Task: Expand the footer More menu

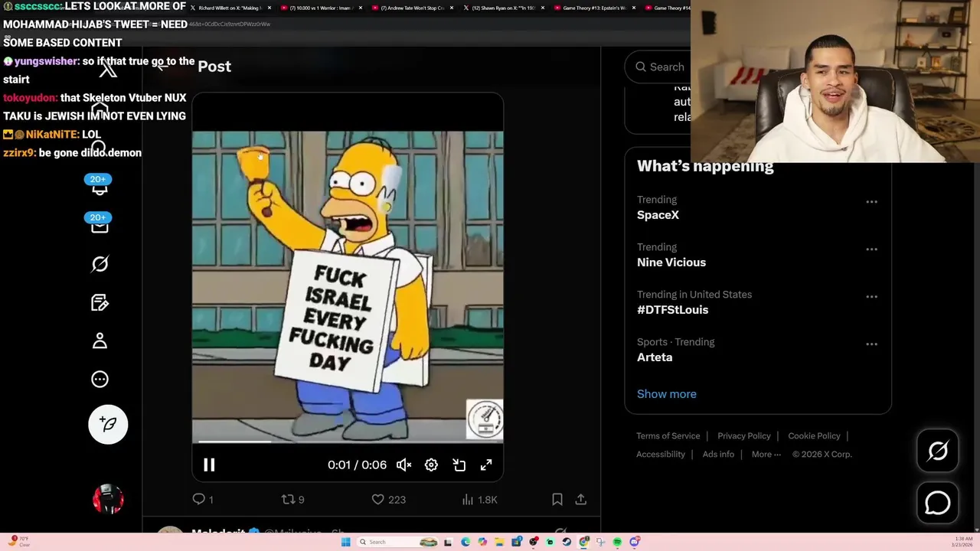Action: pos(766,454)
